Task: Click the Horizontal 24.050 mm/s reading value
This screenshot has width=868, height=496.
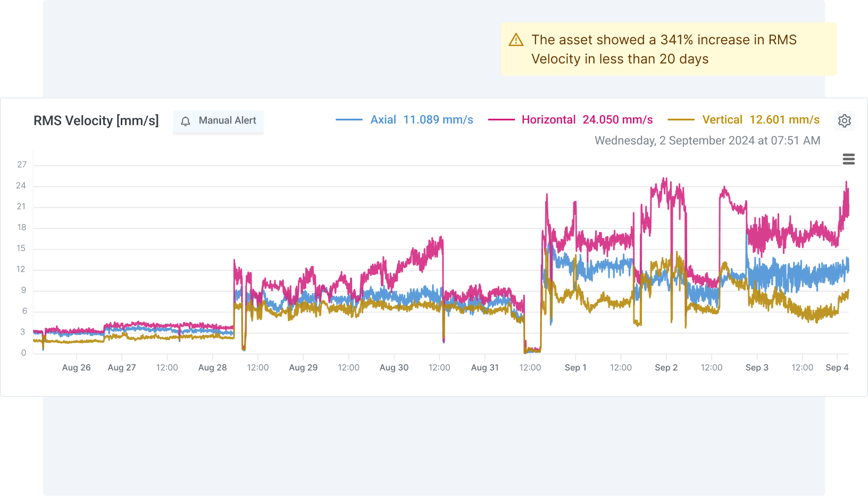Action: tap(617, 120)
